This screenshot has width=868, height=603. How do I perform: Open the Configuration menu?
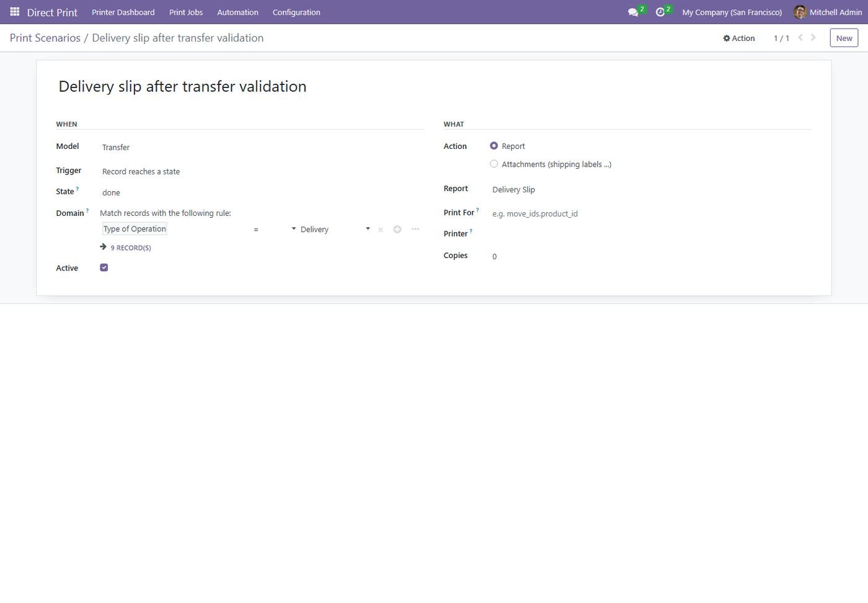click(296, 12)
